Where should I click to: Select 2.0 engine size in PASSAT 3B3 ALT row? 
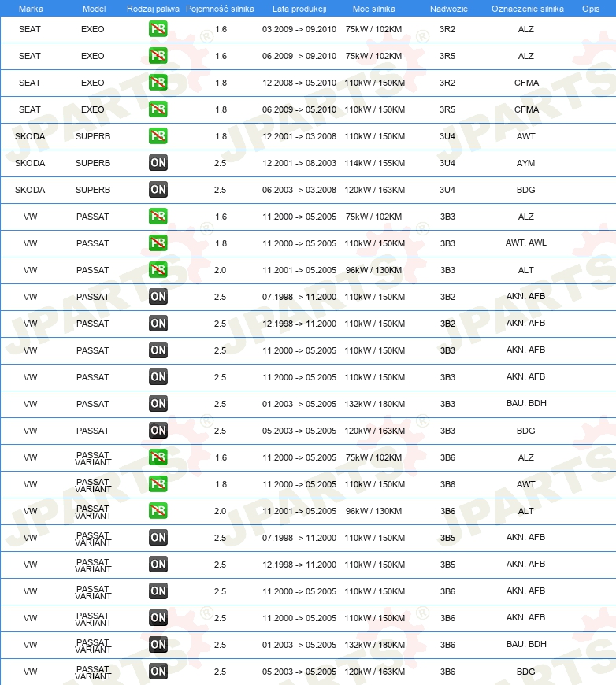tap(220, 270)
